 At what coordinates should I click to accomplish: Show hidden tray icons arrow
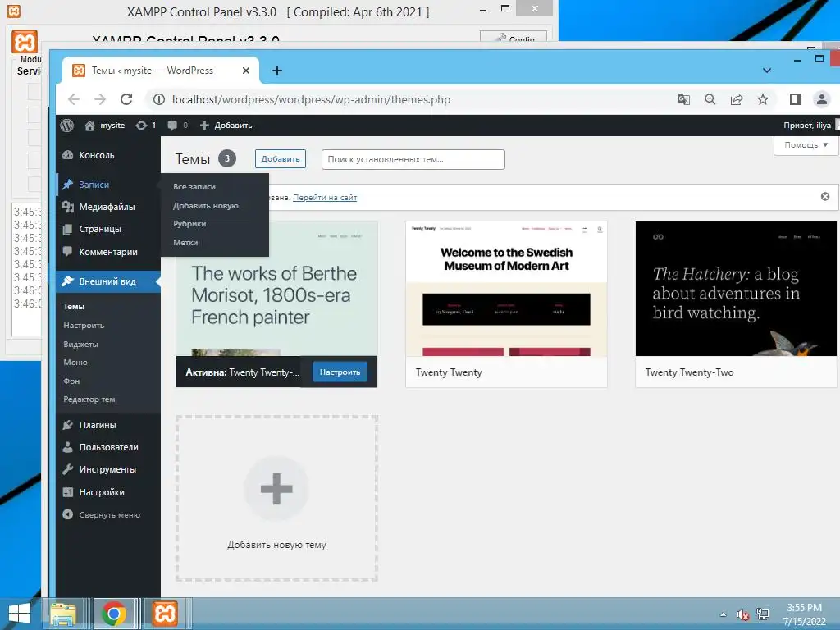click(724, 614)
